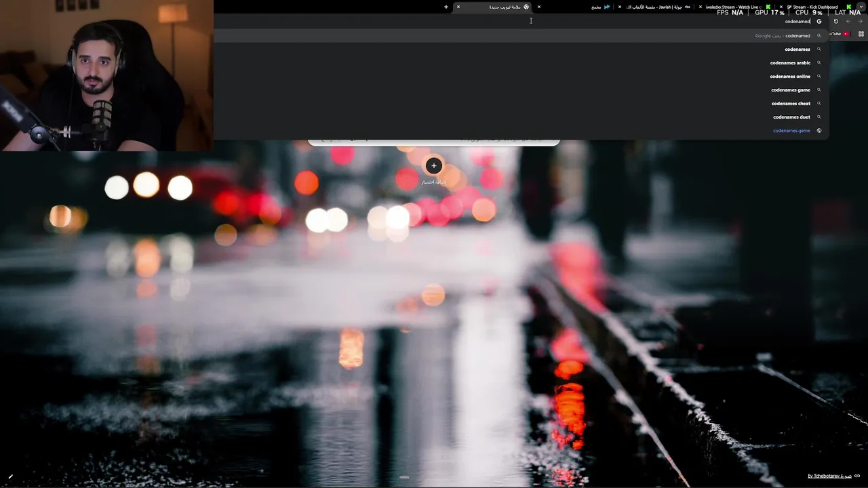Close the active new tab (علامة تبويب جديدة)
The image size is (868, 488).
tap(458, 7)
